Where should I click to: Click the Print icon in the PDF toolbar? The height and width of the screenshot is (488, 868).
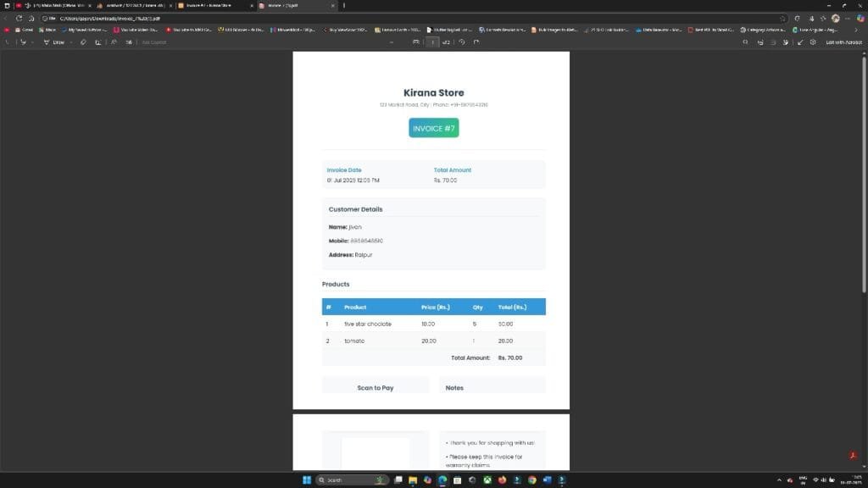point(772,42)
